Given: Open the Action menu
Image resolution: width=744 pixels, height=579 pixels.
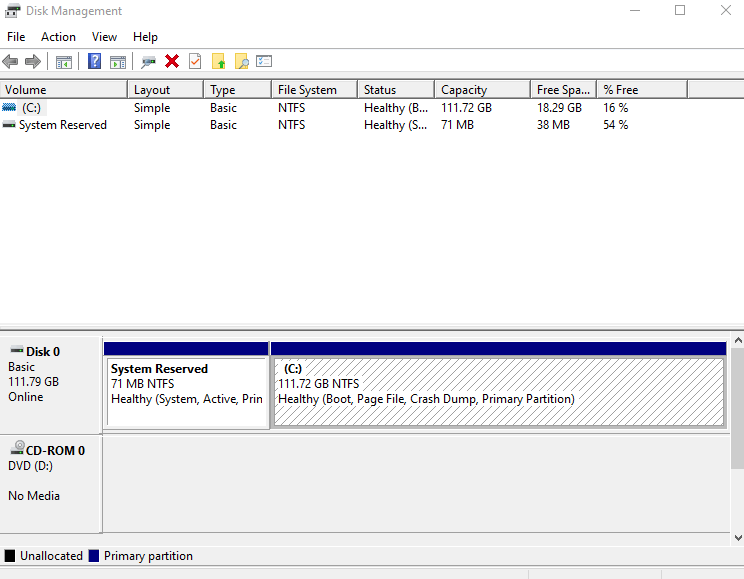Looking at the screenshot, I should [x=58, y=37].
